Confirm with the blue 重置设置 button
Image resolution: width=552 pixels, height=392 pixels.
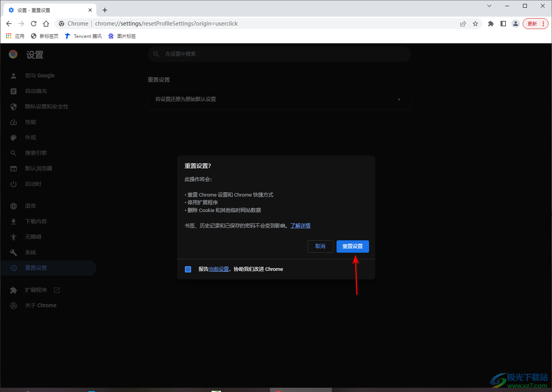(352, 246)
